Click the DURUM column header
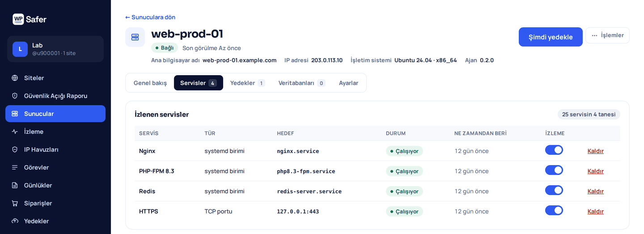 (396, 133)
